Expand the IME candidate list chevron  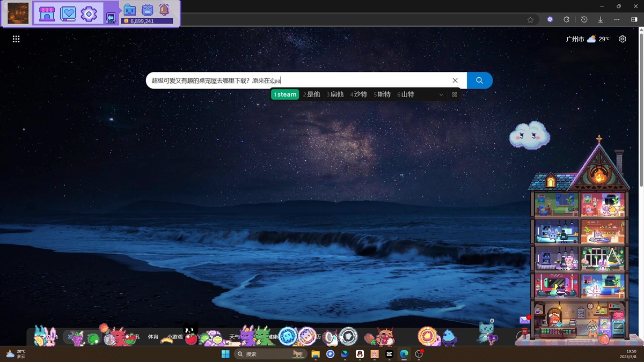pyautogui.click(x=441, y=94)
